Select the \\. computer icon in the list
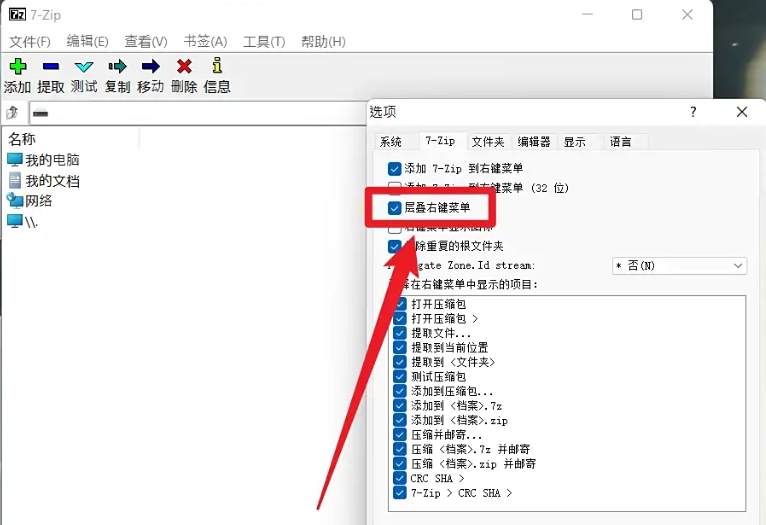 [x=15, y=221]
